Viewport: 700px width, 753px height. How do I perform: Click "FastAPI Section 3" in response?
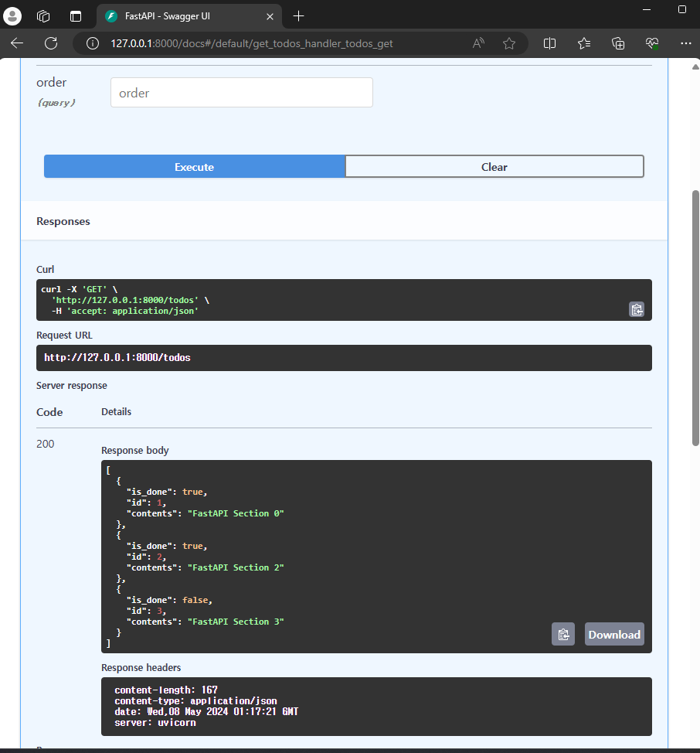click(236, 622)
